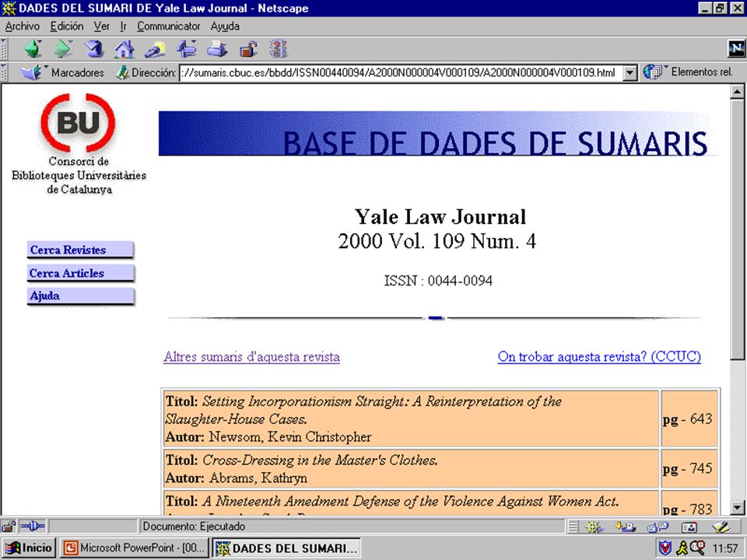Follow On trobar aquesta revista? (CCUC) link
This screenshot has height=560, width=747.
(599, 357)
